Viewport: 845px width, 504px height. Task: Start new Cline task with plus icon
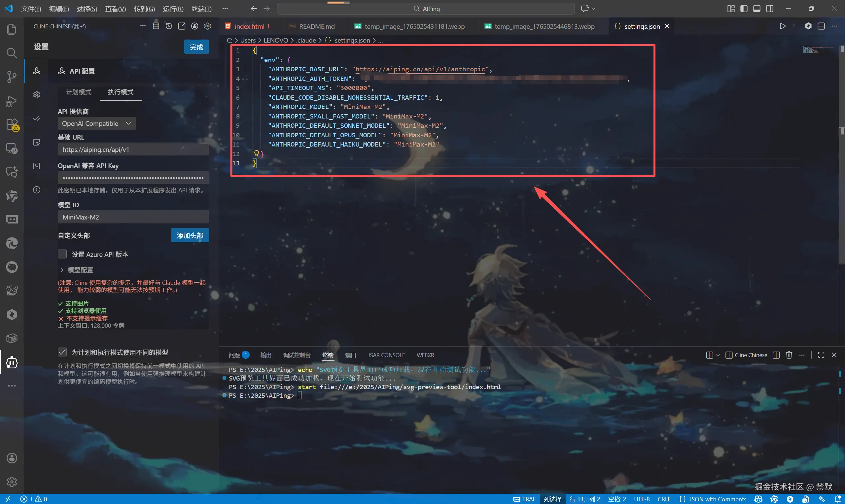click(x=143, y=26)
